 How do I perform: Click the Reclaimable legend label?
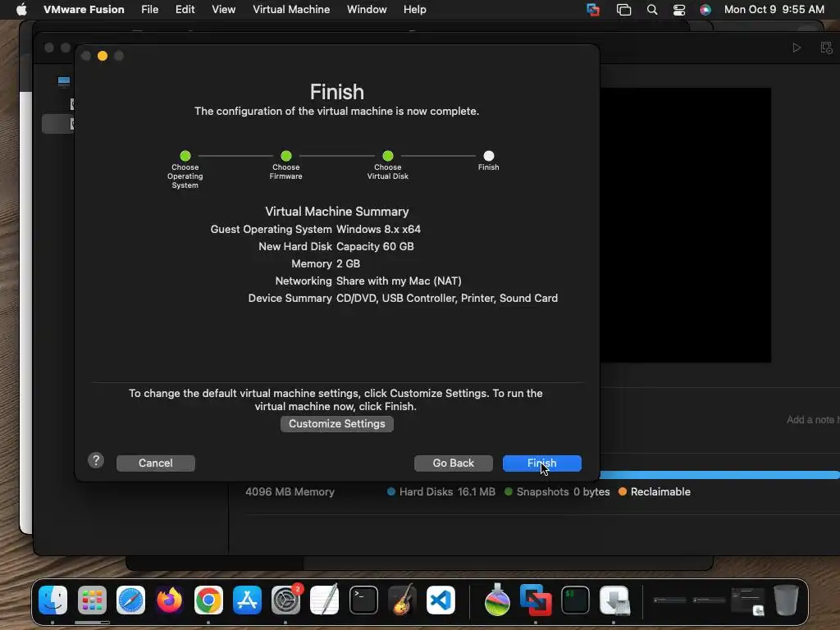(660, 492)
